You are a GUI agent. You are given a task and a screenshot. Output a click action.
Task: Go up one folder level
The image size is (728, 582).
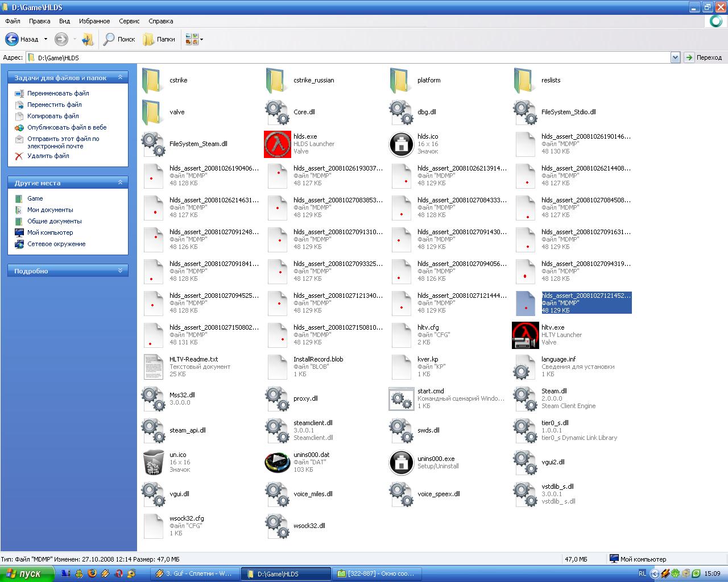tap(88, 39)
